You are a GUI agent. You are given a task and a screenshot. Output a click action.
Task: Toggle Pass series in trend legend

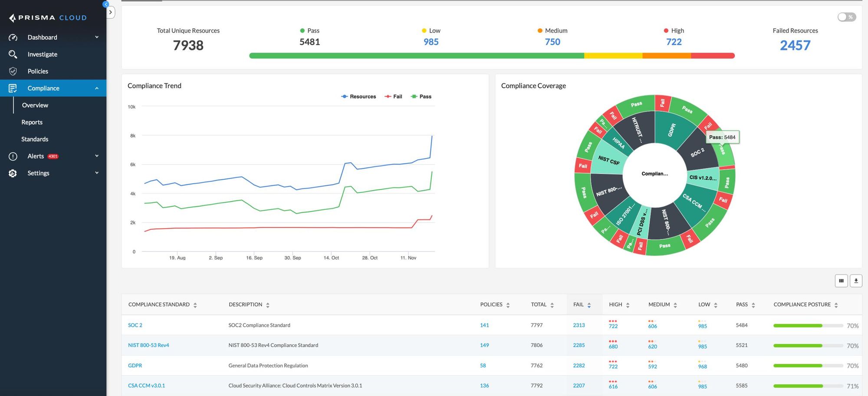pyautogui.click(x=421, y=96)
